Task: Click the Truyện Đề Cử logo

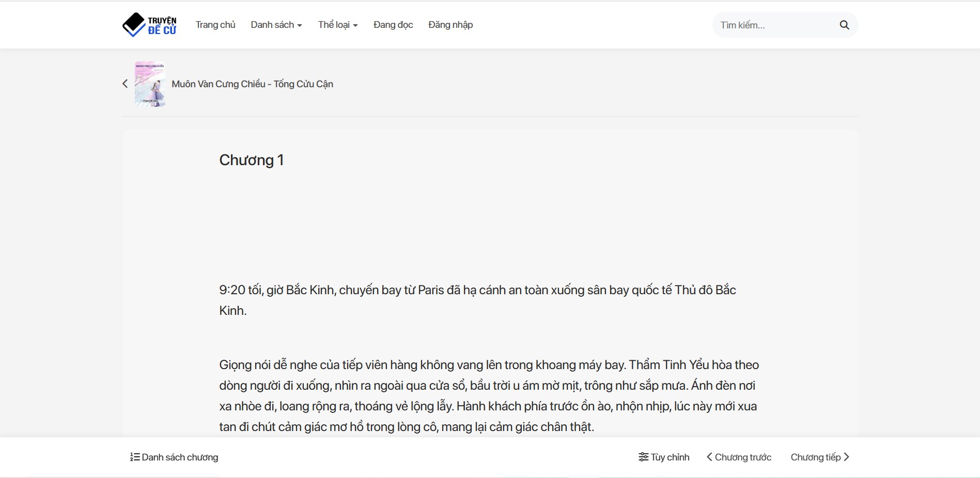Action: (x=149, y=25)
